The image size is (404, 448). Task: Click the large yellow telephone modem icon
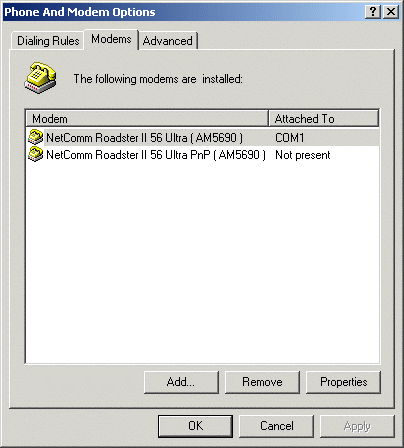coord(40,77)
